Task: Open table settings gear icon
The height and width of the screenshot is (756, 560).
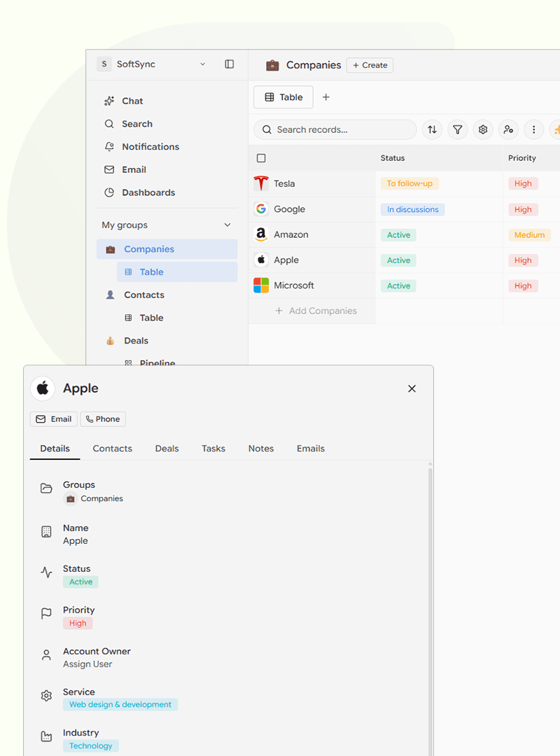Action: point(482,129)
